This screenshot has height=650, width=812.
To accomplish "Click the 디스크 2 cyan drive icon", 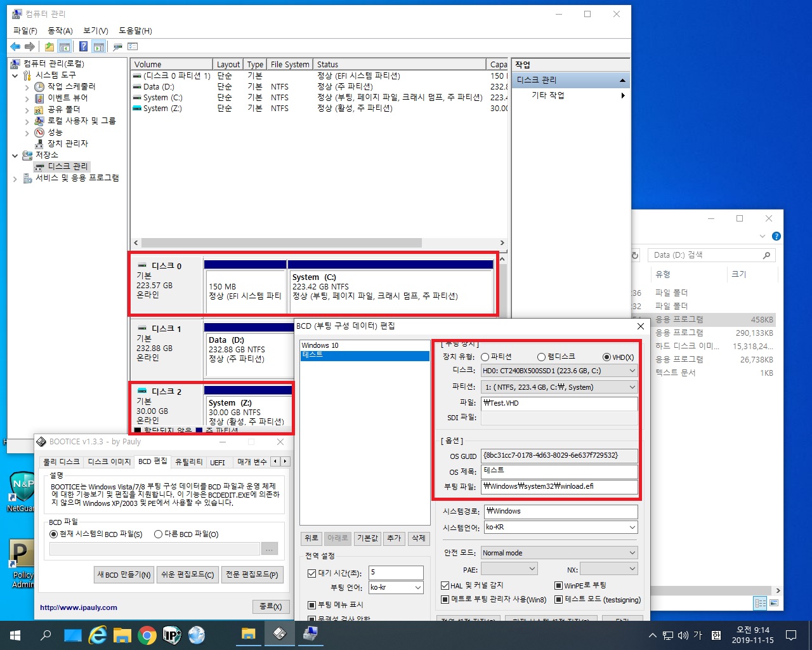I will coord(142,391).
